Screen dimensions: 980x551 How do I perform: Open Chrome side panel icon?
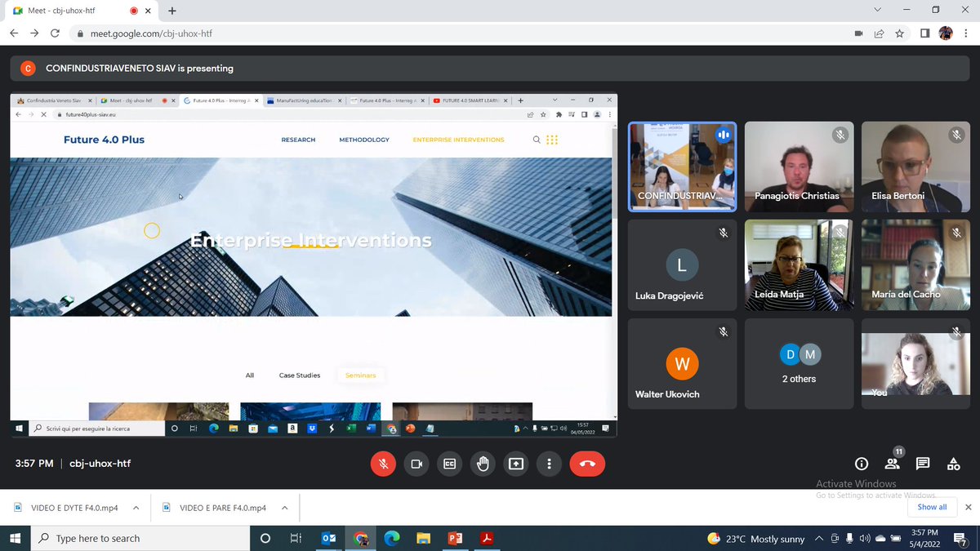pos(925,33)
